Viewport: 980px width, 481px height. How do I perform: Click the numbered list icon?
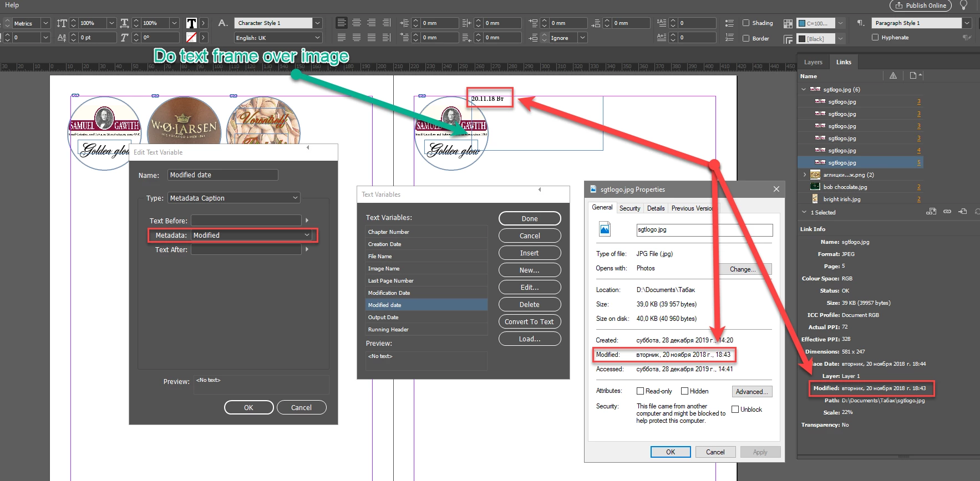pos(729,38)
